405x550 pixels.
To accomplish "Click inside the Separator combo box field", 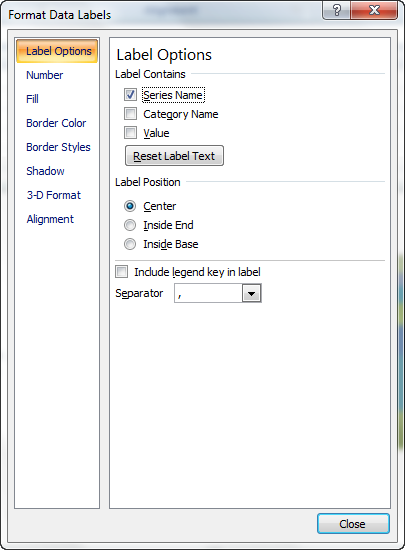I will click(x=208, y=293).
